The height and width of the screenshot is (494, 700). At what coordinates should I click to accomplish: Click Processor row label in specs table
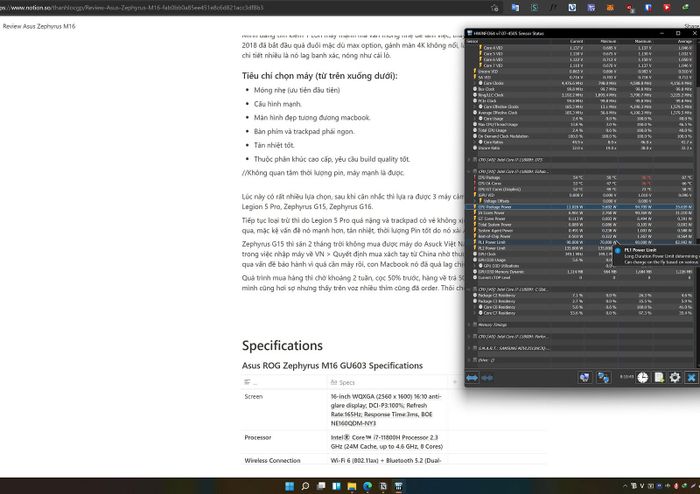[258, 437]
